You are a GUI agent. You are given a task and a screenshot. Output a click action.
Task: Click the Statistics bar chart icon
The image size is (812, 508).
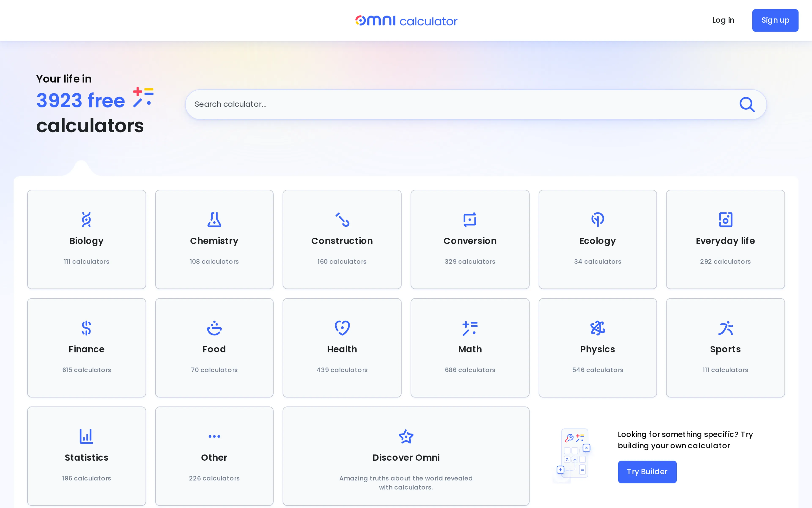(86, 436)
